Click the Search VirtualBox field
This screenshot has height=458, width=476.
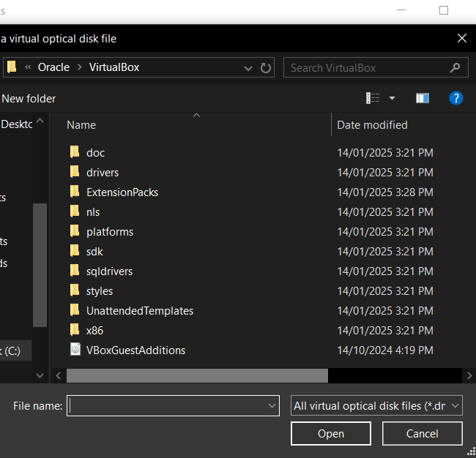pyautogui.click(x=376, y=67)
